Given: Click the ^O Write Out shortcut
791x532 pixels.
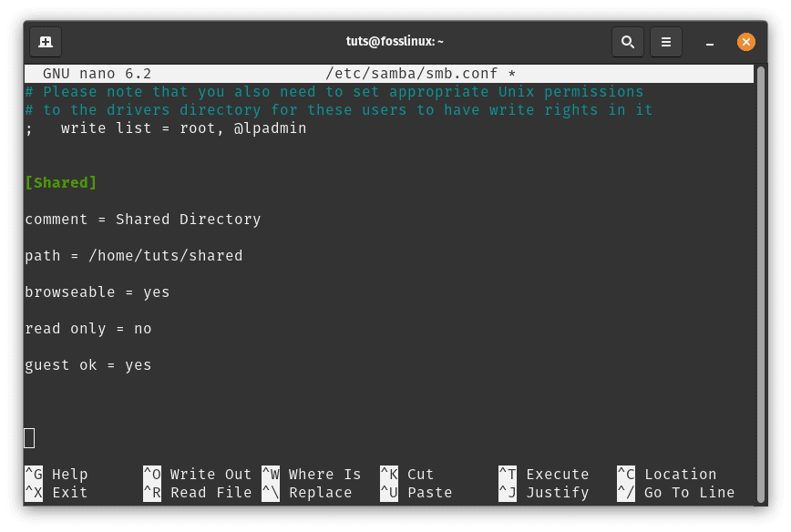Looking at the screenshot, I should point(197,474).
